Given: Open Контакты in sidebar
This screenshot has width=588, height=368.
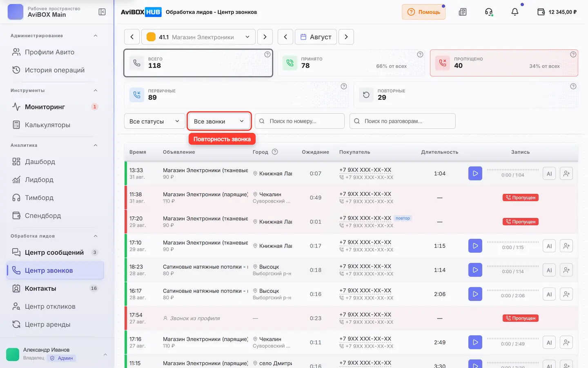Looking at the screenshot, I should 55,288.
